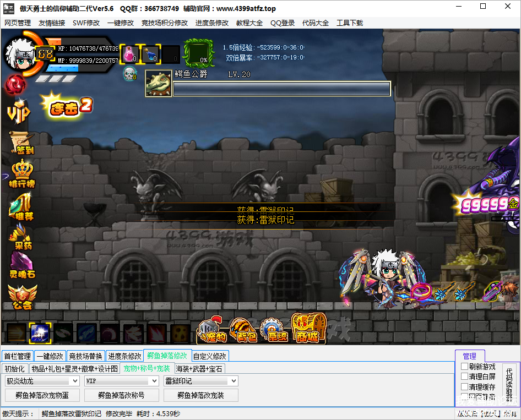Open the 签到 sign-in scroll icon
Screen dimensions: 521x420
pyautogui.click(x=22, y=143)
